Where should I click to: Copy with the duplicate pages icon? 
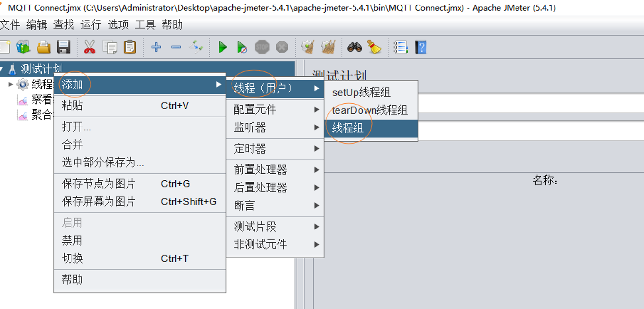109,47
